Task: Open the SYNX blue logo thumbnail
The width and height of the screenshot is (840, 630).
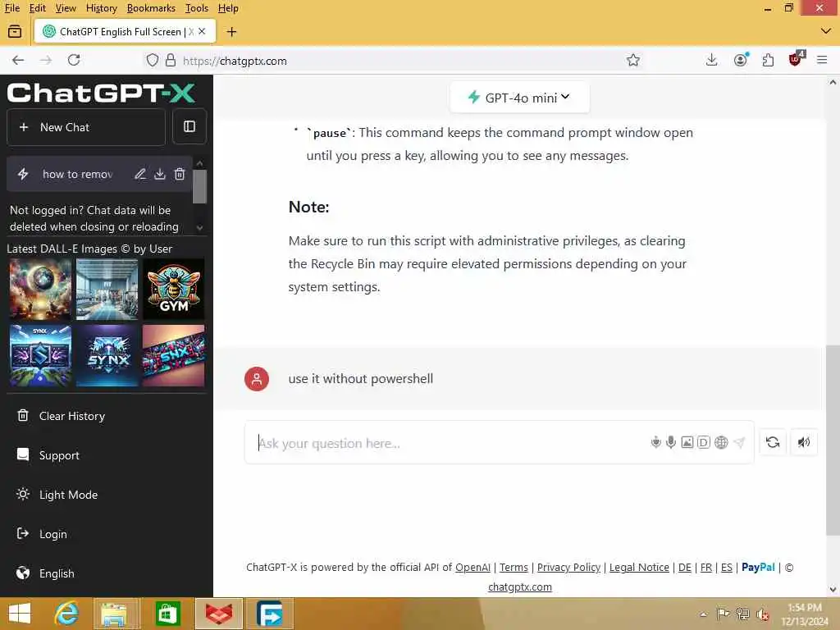Action: pyautogui.click(x=107, y=356)
